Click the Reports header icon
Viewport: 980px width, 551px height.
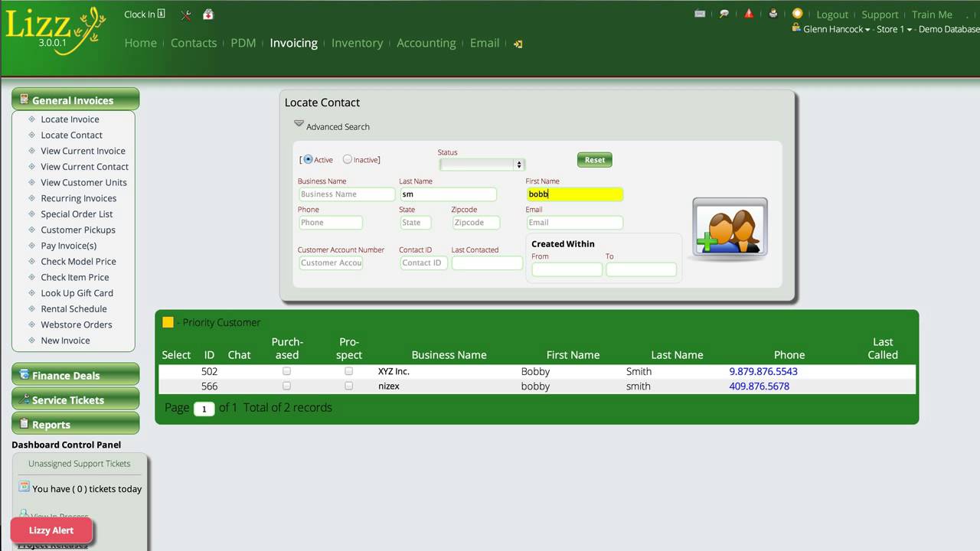tap(24, 423)
